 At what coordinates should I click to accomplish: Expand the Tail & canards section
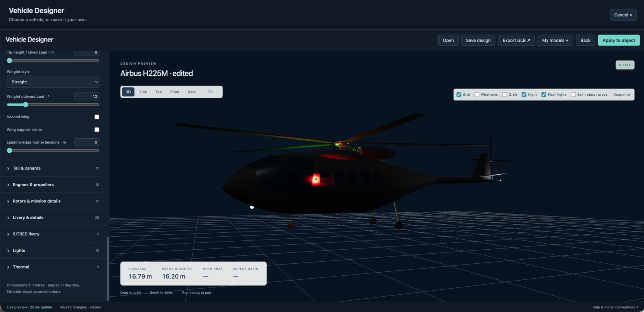[53, 168]
